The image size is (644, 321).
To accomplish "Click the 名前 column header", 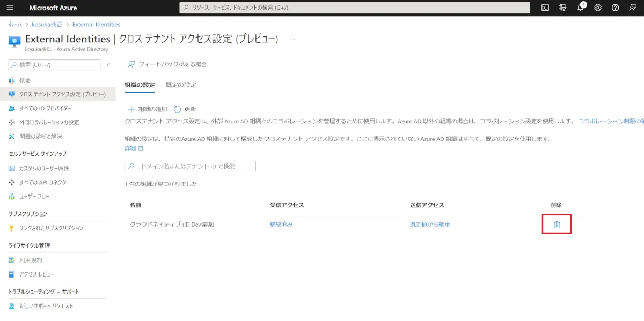I will point(135,205).
